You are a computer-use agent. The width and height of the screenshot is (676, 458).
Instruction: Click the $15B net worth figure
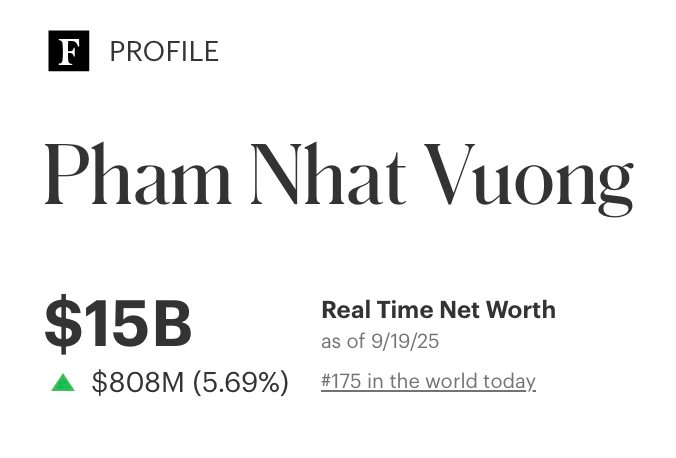click(x=117, y=324)
